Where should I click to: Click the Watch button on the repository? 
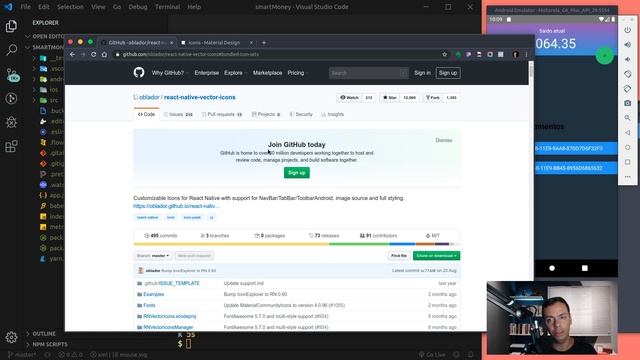tap(349, 98)
